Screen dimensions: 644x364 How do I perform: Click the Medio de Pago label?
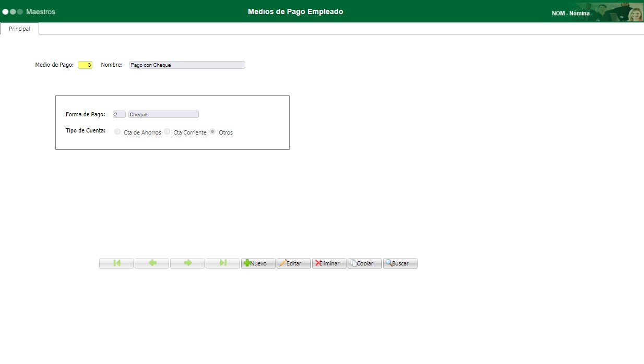(x=54, y=65)
